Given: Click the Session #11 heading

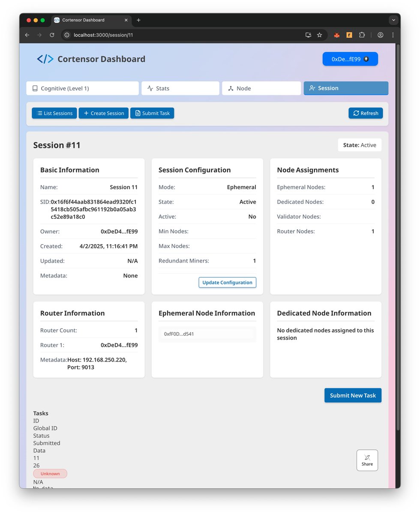Looking at the screenshot, I should click(x=57, y=145).
